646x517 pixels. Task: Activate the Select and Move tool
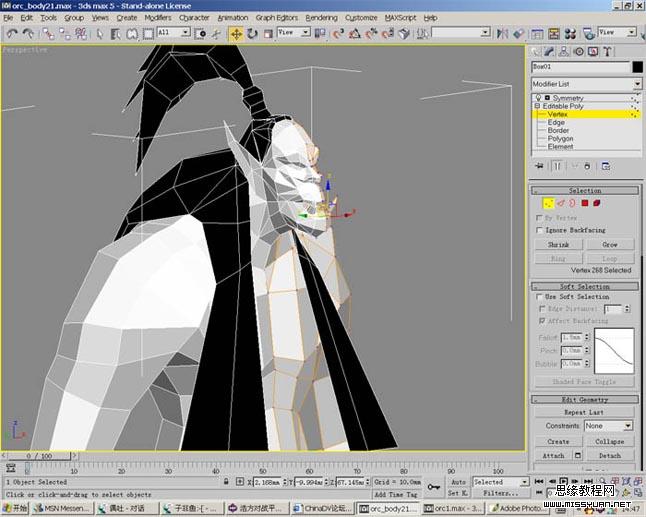pos(236,34)
